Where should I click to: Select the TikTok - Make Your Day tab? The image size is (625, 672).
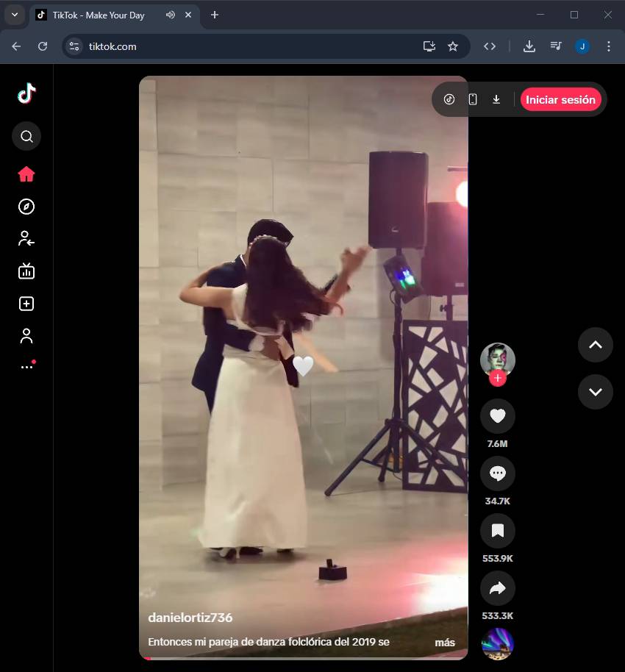pos(99,15)
